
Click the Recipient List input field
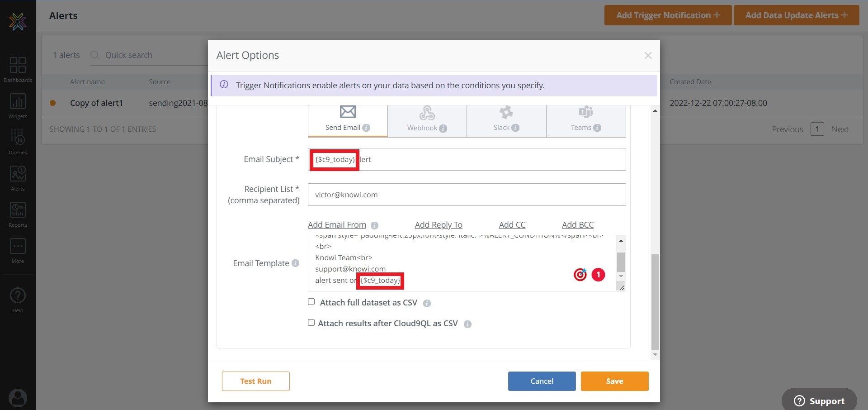coord(467,195)
